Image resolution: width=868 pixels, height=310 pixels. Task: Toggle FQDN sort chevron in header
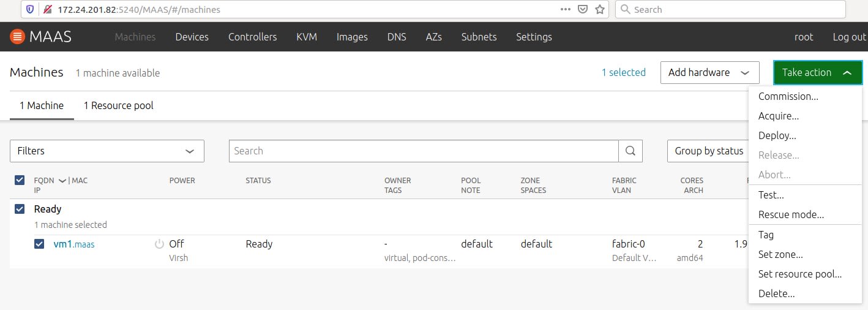[x=62, y=181]
